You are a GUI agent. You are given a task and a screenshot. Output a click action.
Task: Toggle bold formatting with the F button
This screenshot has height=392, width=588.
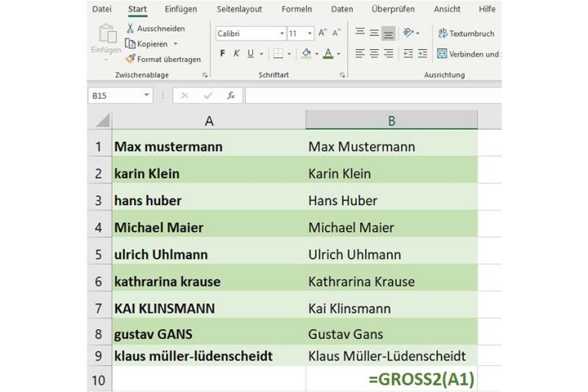pyautogui.click(x=223, y=54)
